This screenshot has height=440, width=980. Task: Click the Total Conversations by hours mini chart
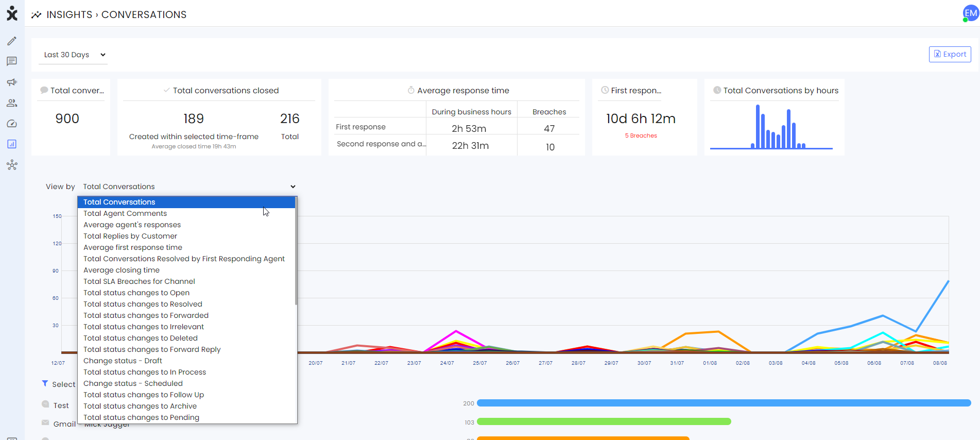point(771,127)
